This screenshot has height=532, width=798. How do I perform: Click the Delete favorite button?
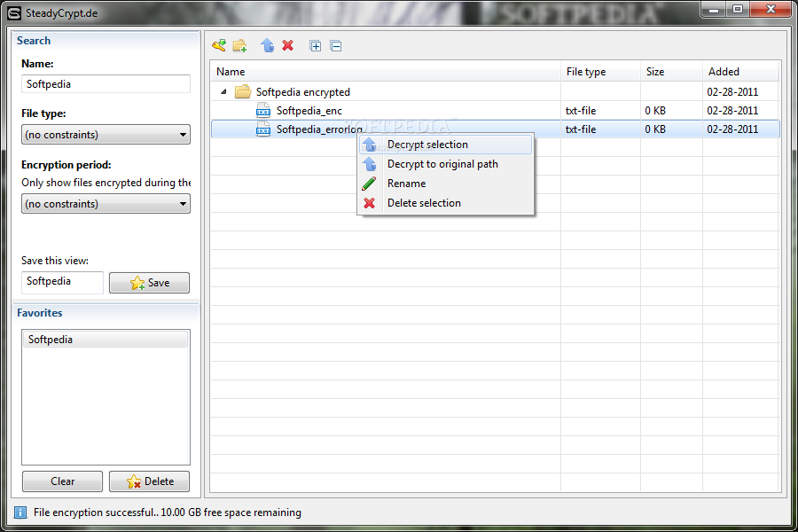tap(149, 481)
